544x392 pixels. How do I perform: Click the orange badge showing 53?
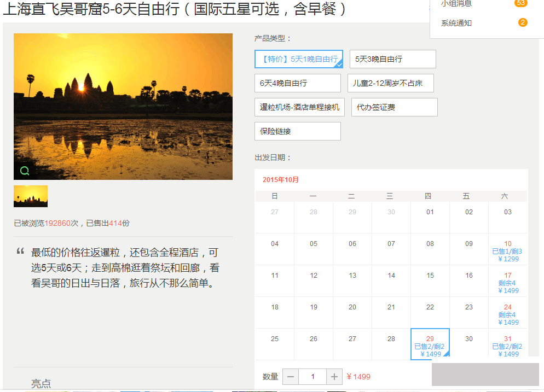521,3
